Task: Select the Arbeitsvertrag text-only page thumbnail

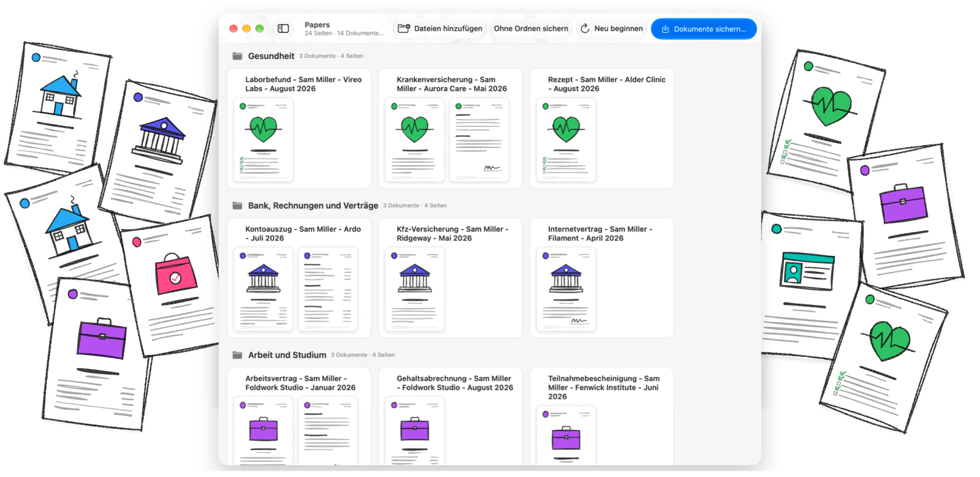Action: click(x=328, y=431)
